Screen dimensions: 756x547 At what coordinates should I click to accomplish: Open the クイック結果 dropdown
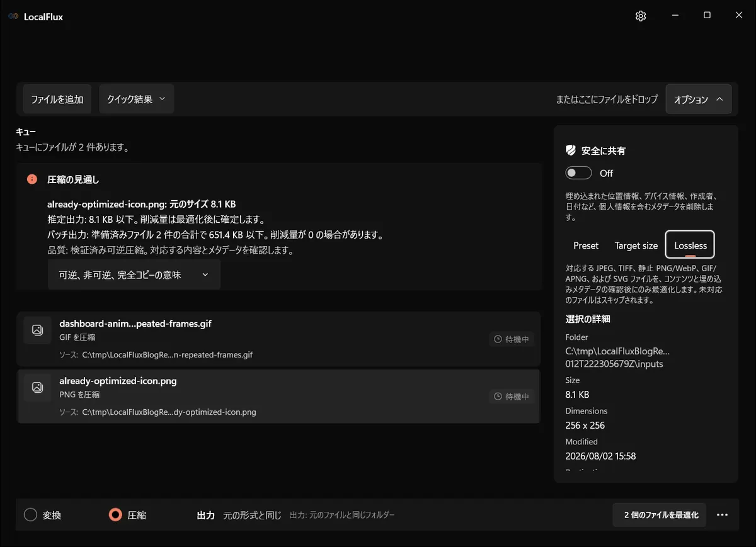pos(136,99)
